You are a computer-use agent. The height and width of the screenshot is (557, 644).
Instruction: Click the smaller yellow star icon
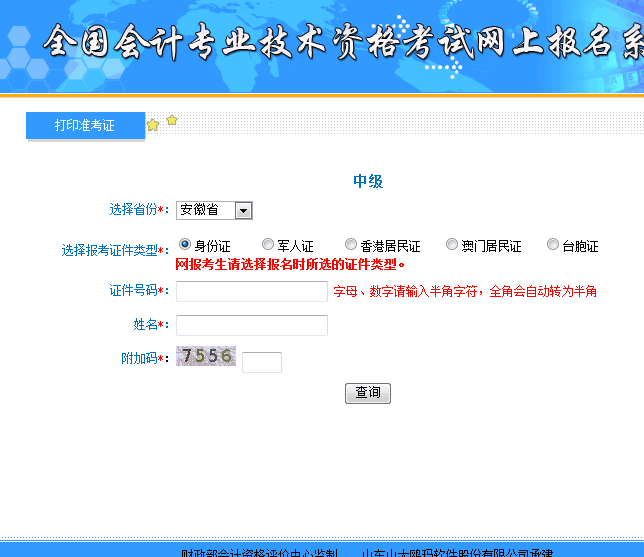(x=172, y=120)
